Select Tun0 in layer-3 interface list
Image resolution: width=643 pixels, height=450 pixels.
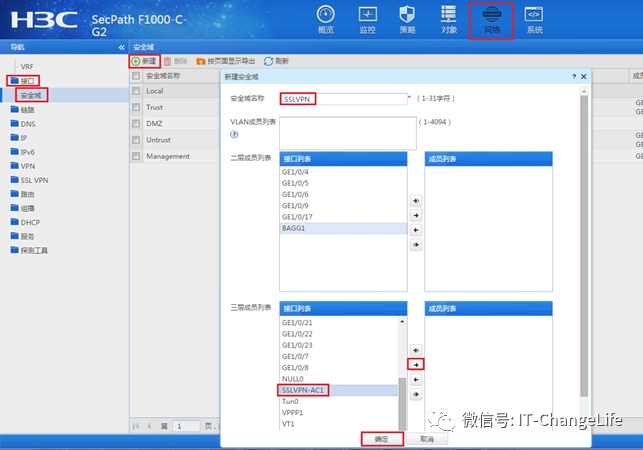coord(339,401)
